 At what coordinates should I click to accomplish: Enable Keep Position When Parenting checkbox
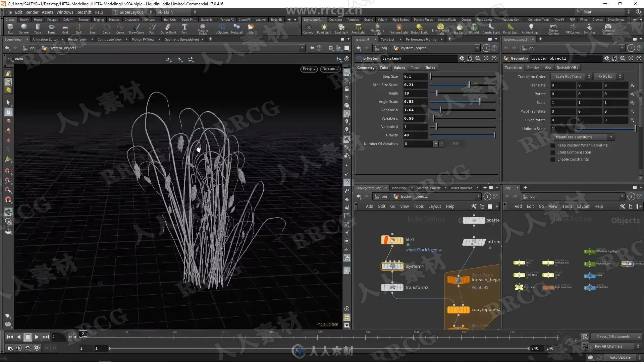(x=553, y=145)
